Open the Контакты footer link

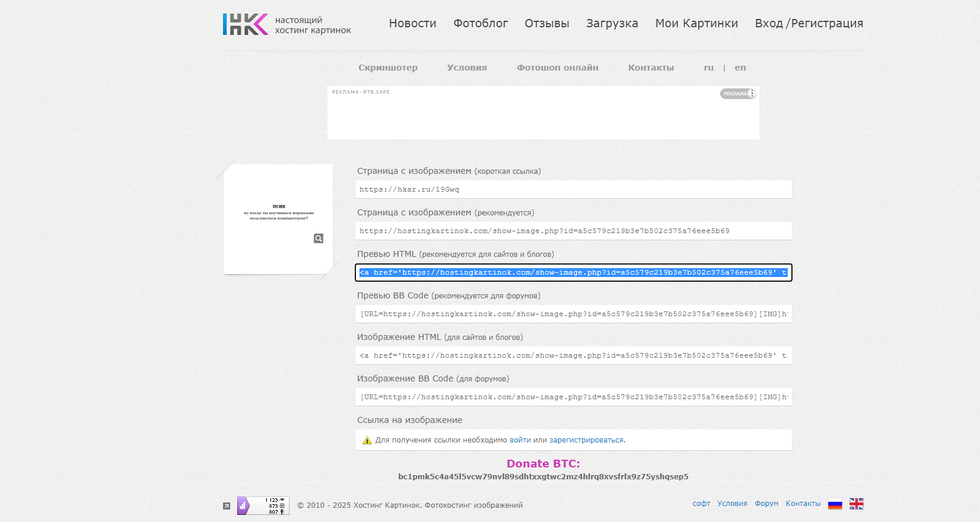[803, 504]
